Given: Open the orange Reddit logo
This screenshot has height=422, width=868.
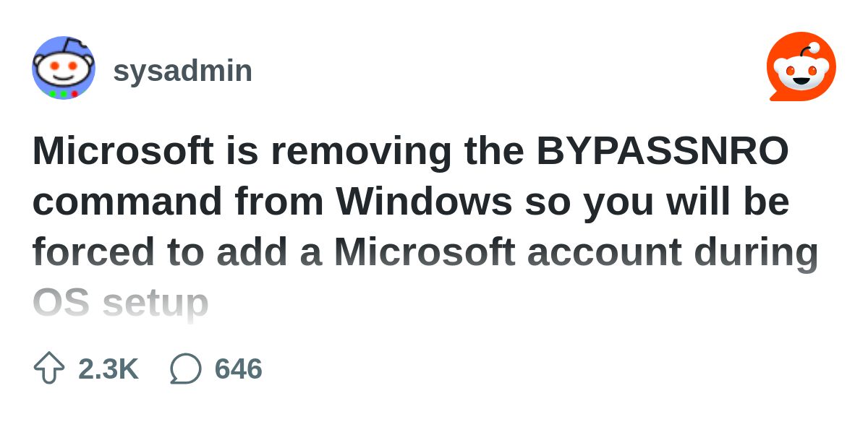Looking at the screenshot, I should pyautogui.click(x=801, y=66).
